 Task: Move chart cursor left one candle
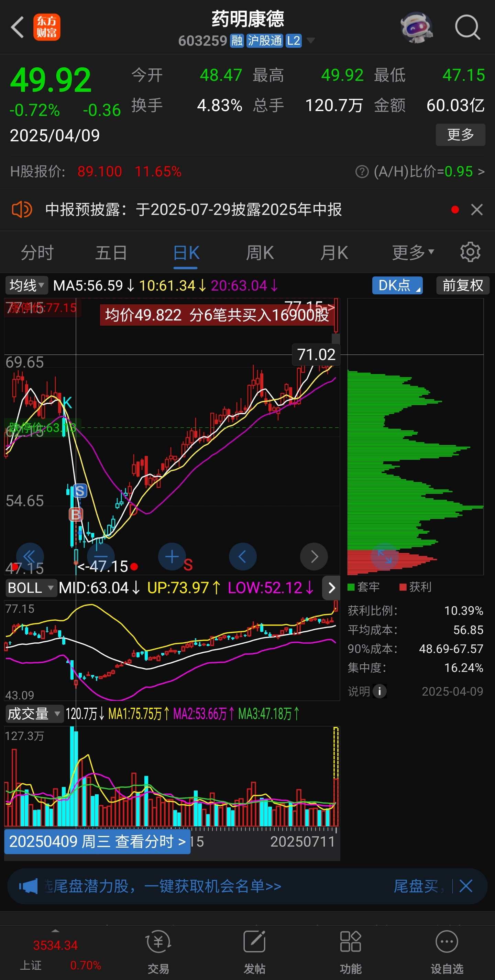pyautogui.click(x=243, y=556)
